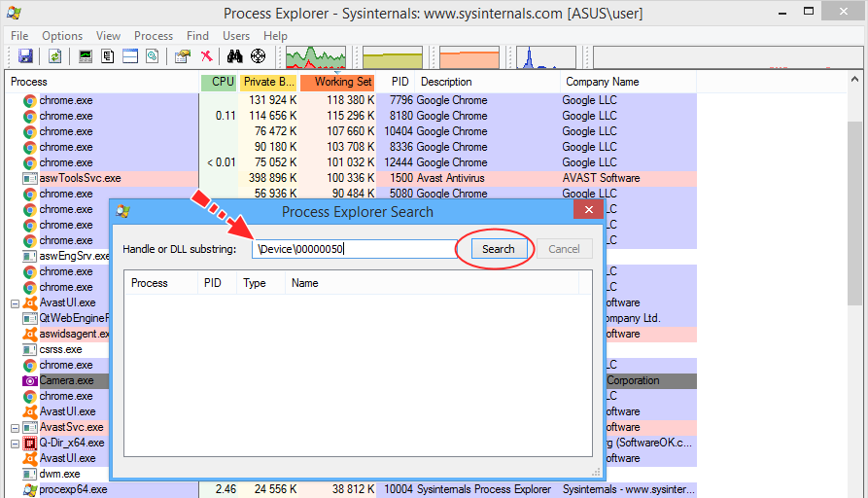Click the Handle or DLL substring field
Viewport: 868px width, 498px height.
tap(354, 249)
